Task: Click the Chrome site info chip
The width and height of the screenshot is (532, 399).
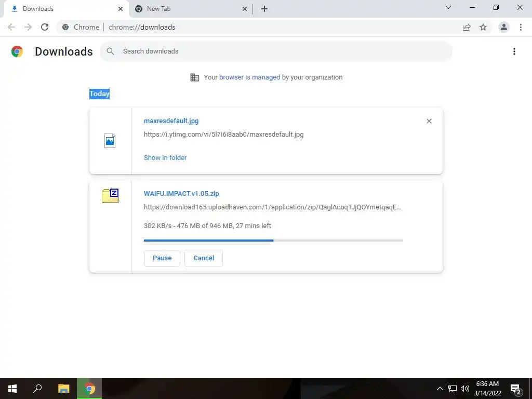Action: pyautogui.click(x=81, y=27)
